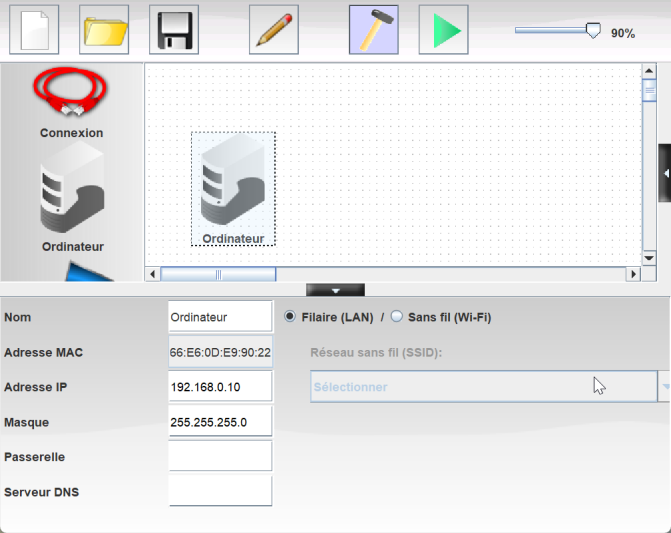Select the Ordinateur node on the canvas

point(233,185)
